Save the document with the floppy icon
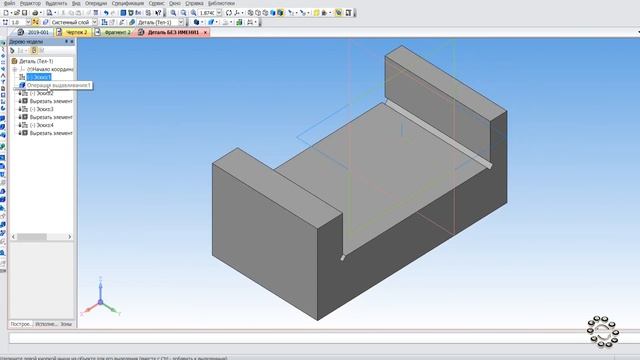The width and height of the screenshot is (640, 360). click(x=24, y=13)
